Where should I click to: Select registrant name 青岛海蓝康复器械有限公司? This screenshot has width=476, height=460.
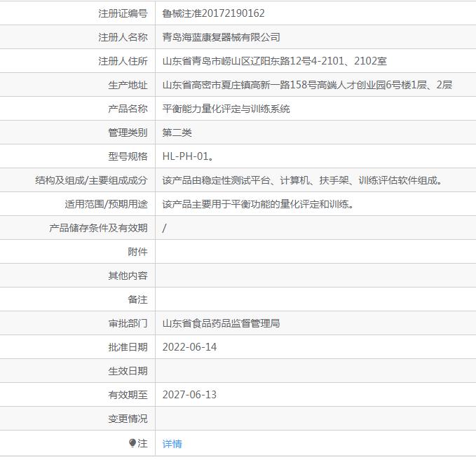tap(221, 37)
